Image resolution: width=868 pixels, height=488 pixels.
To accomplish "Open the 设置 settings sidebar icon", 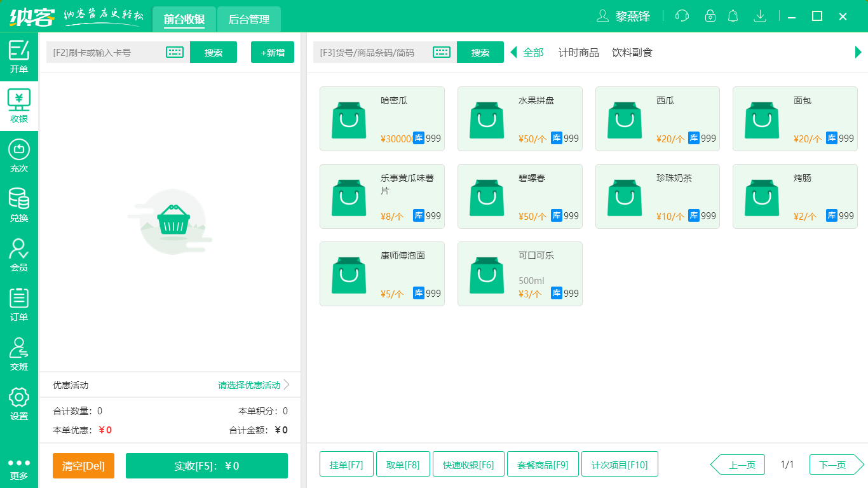I will [19, 400].
